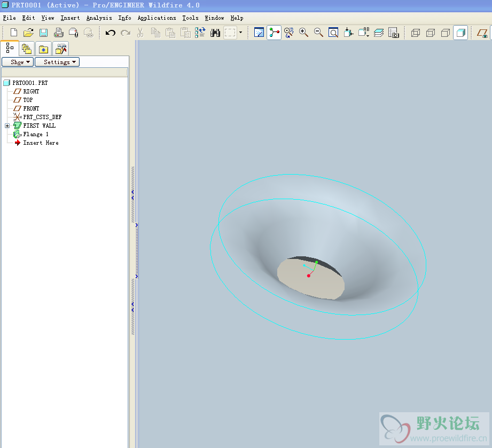Open the Settings dropdown in model tree

(57, 62)
